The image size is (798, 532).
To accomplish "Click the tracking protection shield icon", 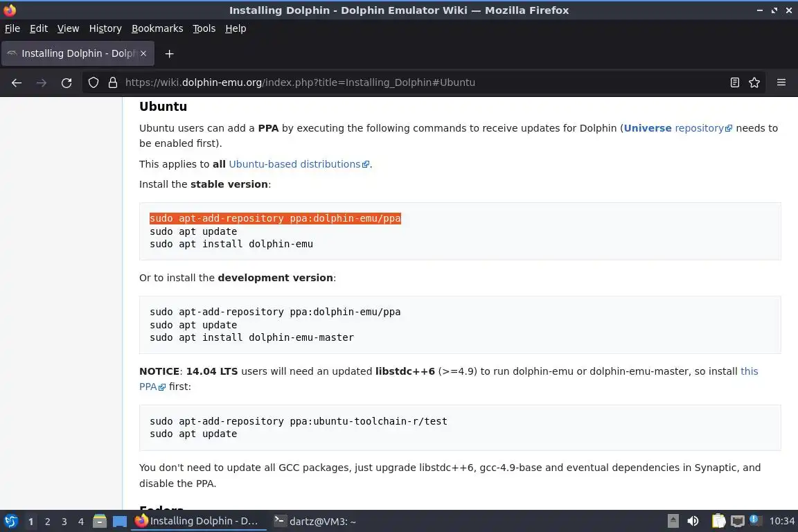I will point(94,82).
